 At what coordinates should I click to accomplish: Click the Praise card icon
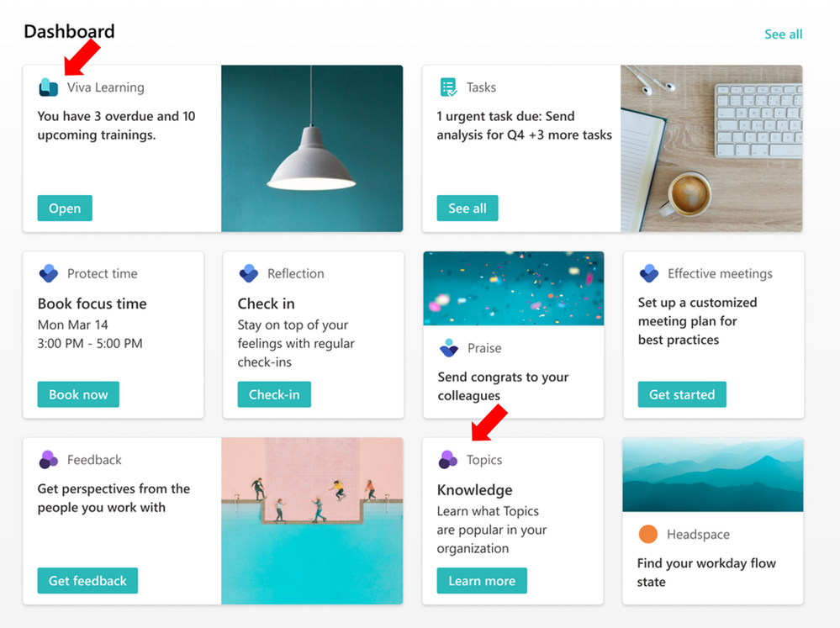(448, 348)
